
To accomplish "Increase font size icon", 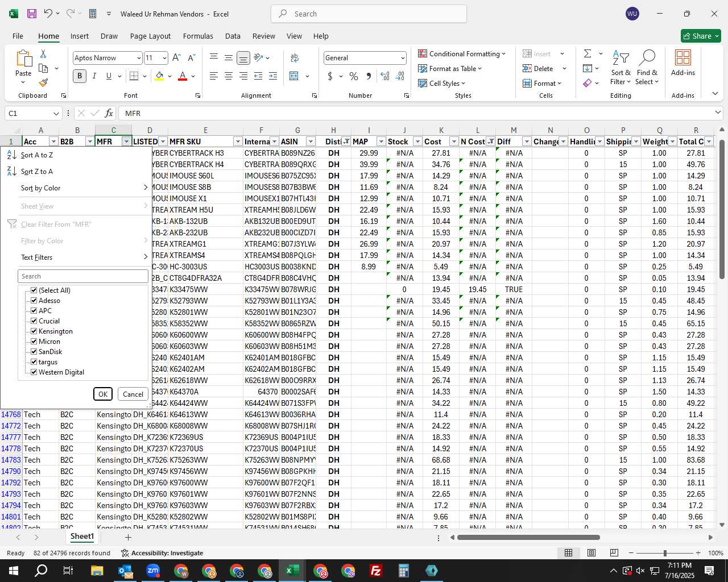I will [x=176, y=57].
